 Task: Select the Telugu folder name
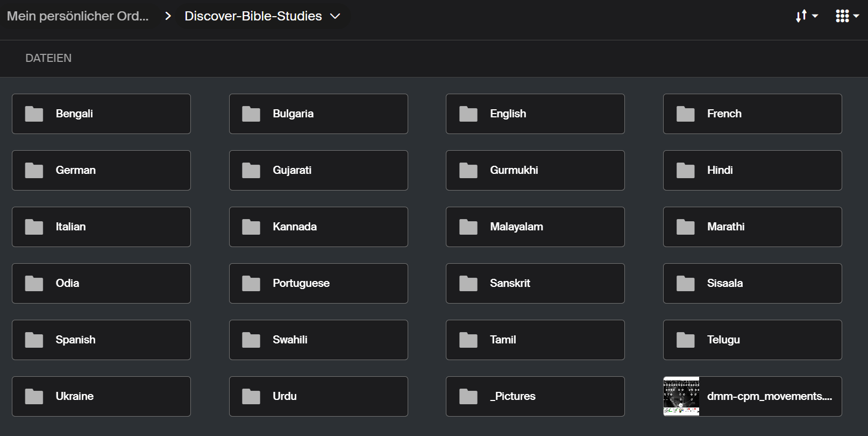[x=723, y=340]
